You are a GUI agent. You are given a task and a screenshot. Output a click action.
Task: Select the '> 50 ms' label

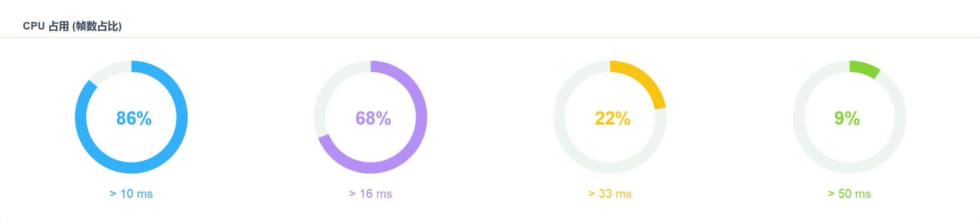[x=849, y=194]
